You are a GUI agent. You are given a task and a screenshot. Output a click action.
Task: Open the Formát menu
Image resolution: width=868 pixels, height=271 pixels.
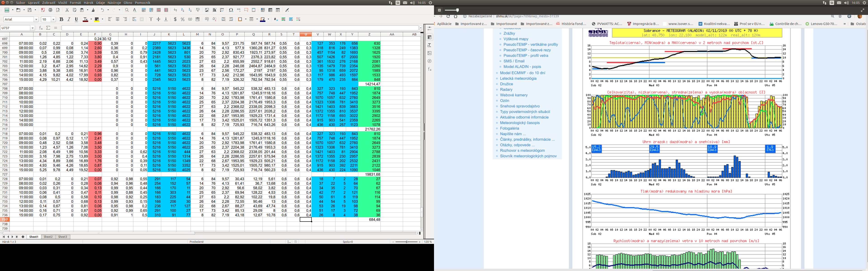pos(75,3)
